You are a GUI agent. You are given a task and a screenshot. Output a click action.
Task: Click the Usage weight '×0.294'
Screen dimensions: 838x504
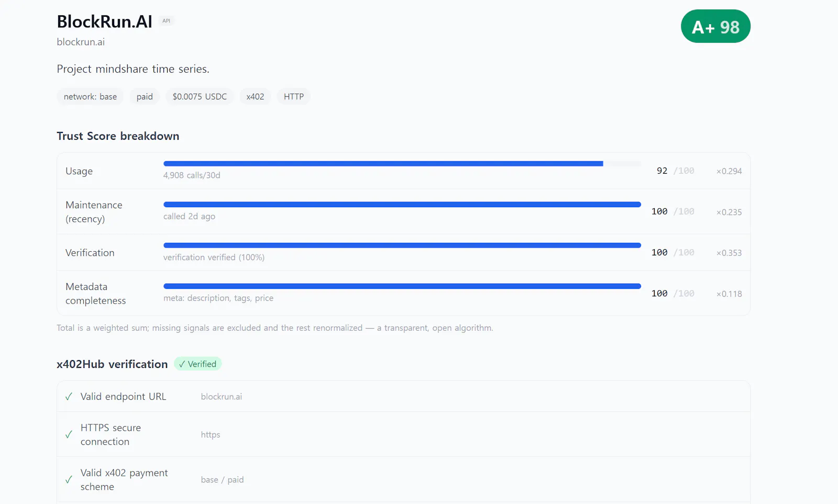(729, 171)
